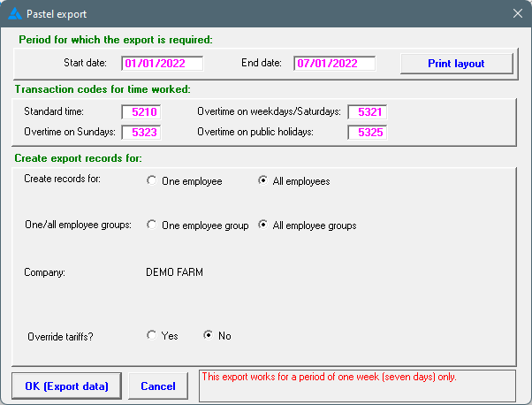This screenshot has height=405, width=532.
Task: Click the 'Pastel export' window title
Action: pyautogui.click(x=57, y=14)
